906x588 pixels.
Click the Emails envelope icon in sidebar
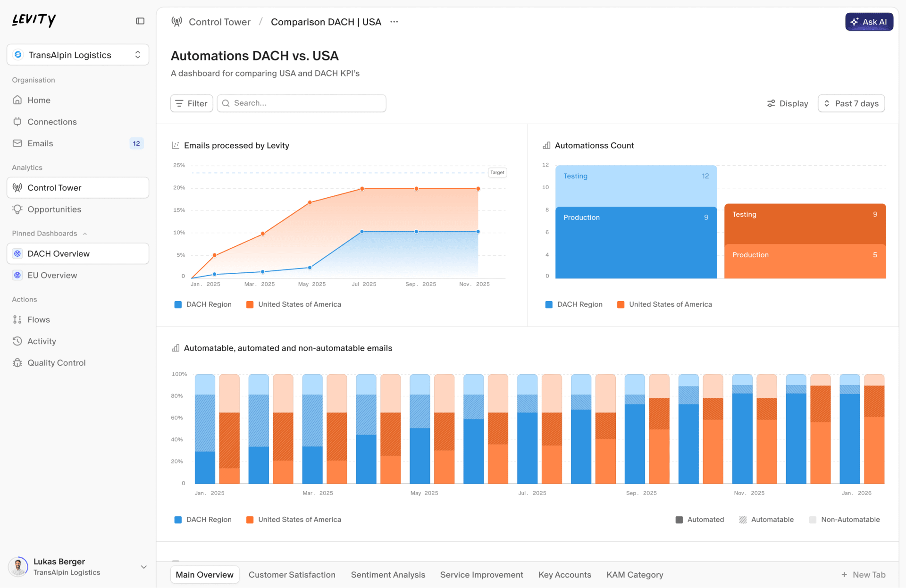pos(17,143)
